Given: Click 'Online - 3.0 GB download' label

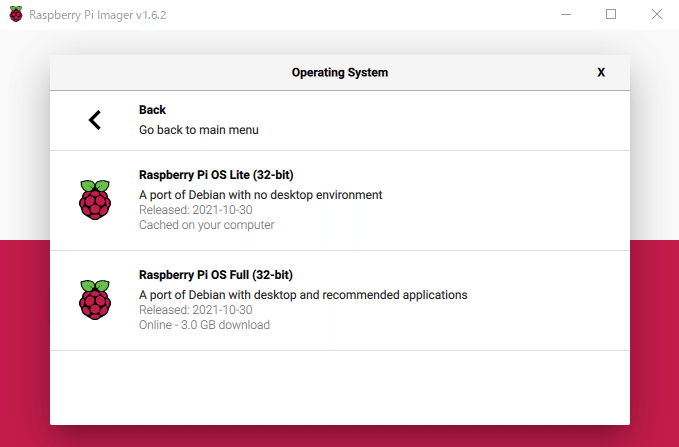Looking at the screenshot, I should [204, 325].
